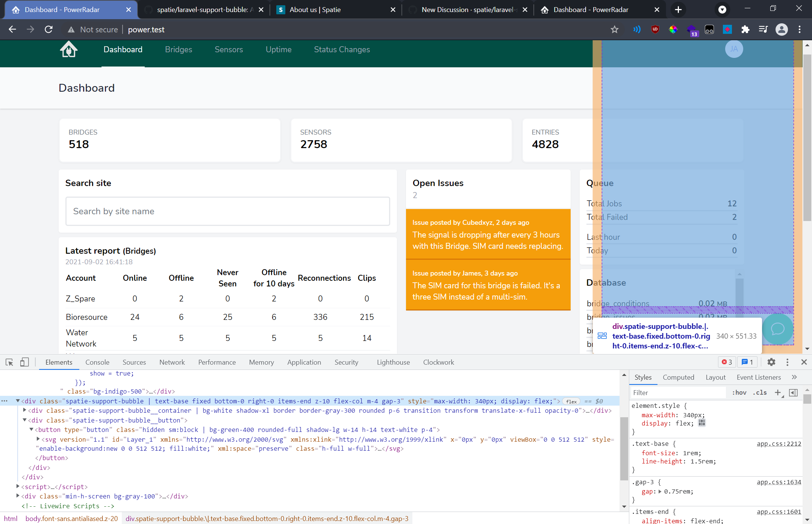Switch to the Network DevTools tab

pos(172,362)
